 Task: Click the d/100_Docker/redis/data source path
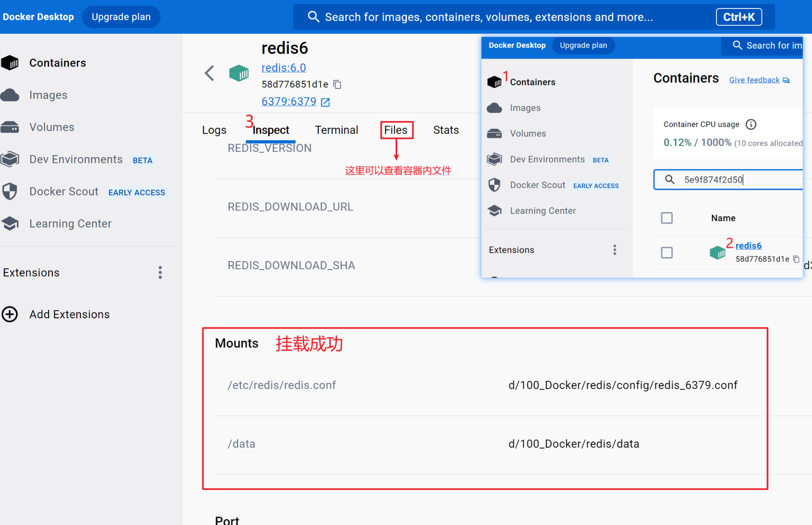pos(574,444)
